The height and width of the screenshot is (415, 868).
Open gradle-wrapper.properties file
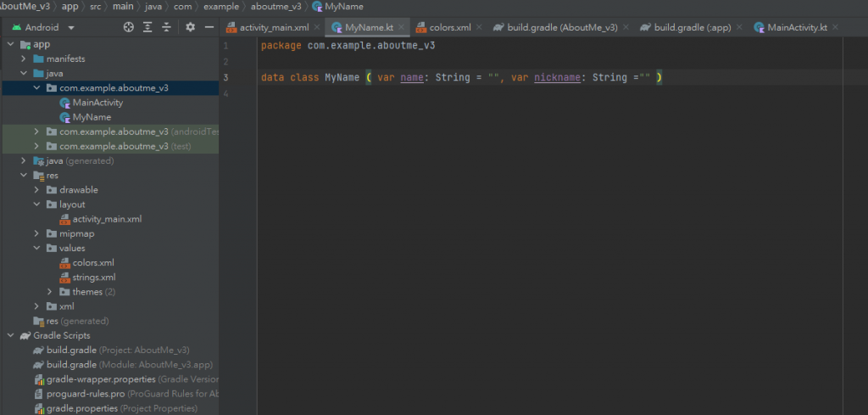coord(132,379)
